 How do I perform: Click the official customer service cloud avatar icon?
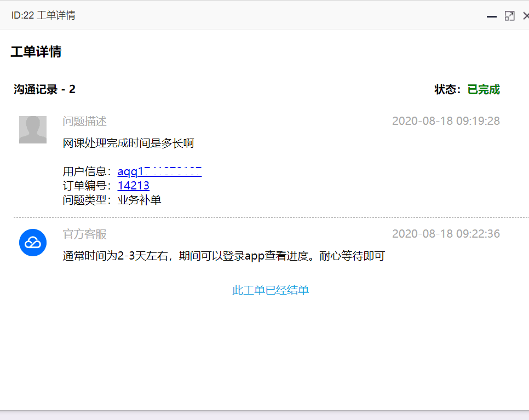pyautogui.click(x=32, y=243)
